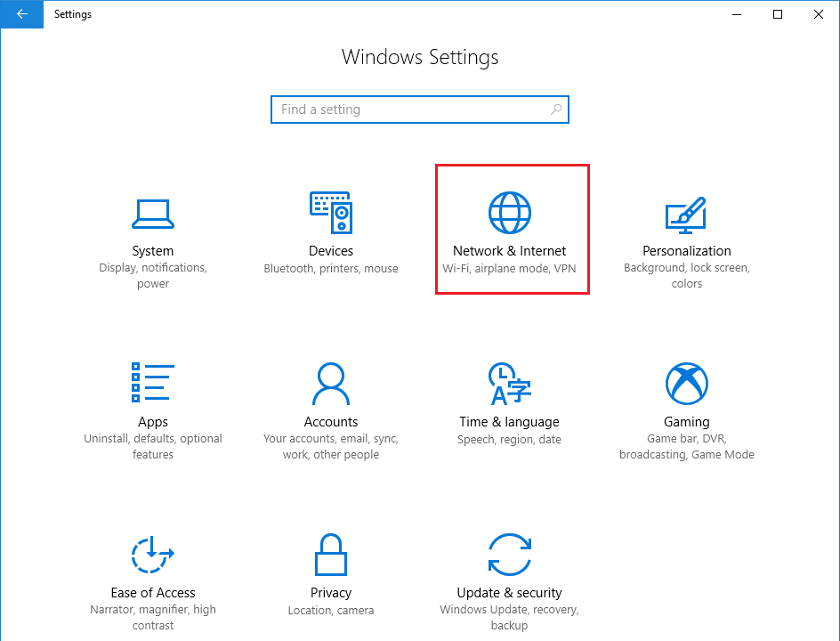Open Devices keyboard and speaker icon

tap(331, 213)
